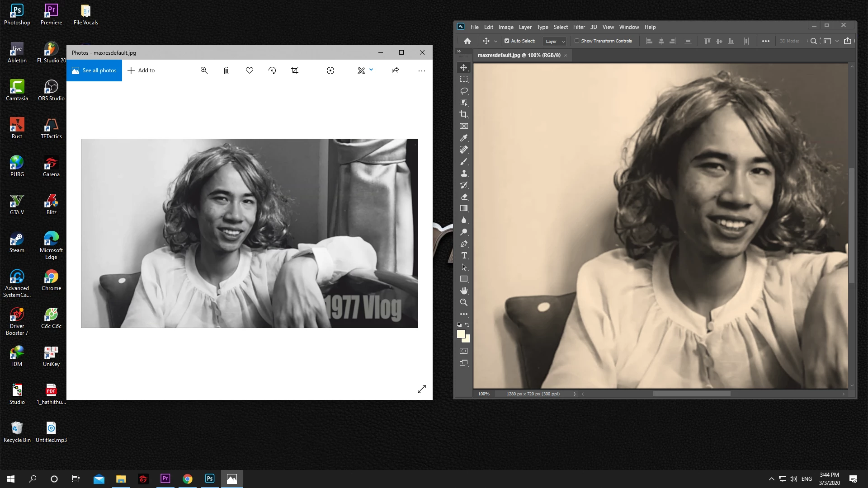Select the Eraser tool
868x488 pixels.
464,197
